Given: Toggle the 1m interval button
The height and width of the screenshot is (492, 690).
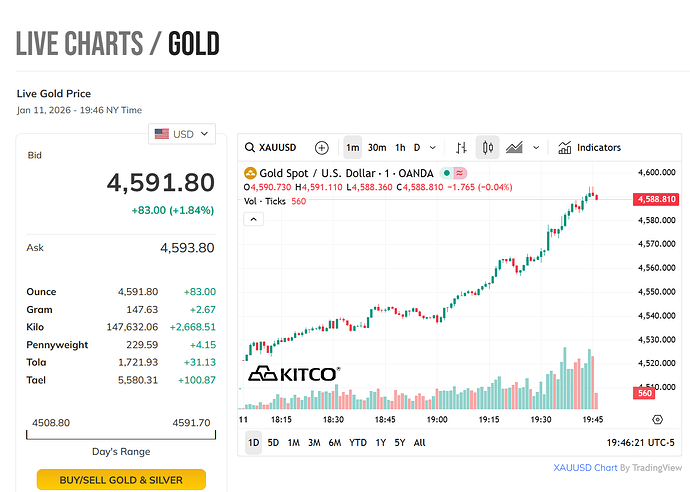Looking at the screenshot, I should click(x=353, y=148).
